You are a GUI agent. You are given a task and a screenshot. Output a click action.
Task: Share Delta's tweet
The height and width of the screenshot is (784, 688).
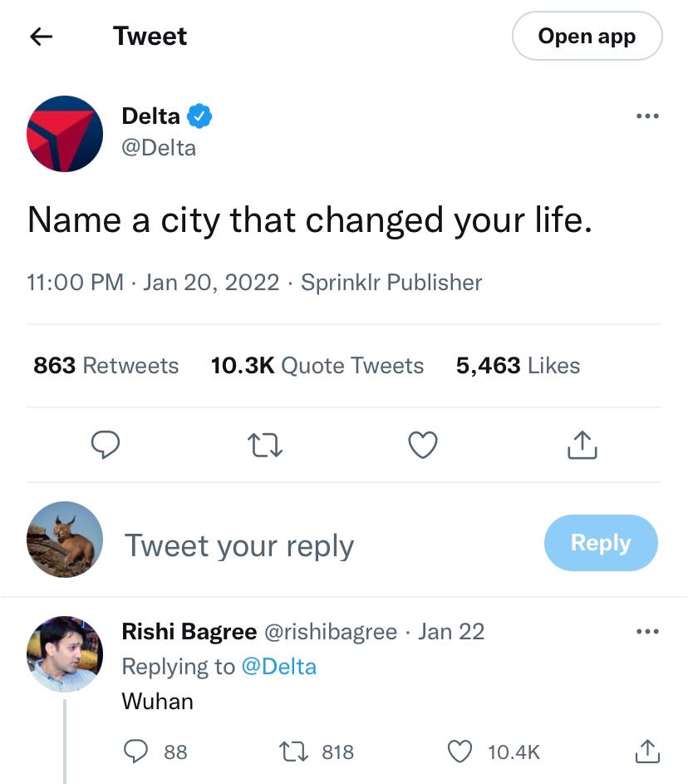tap(582, 446)
